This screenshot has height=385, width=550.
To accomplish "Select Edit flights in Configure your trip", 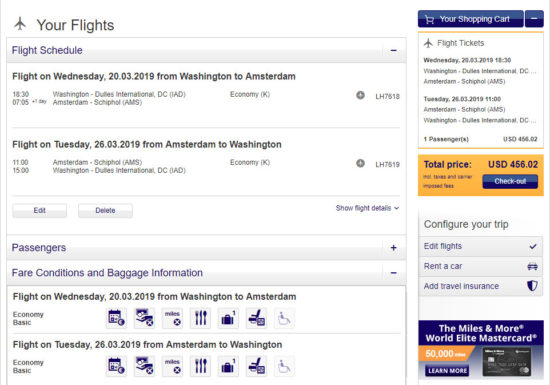I will 481,246.
